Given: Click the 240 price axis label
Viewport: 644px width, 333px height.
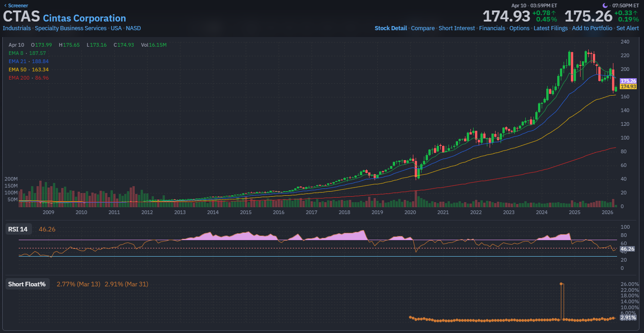Looking at the screenshot, I should click(625, 42).
